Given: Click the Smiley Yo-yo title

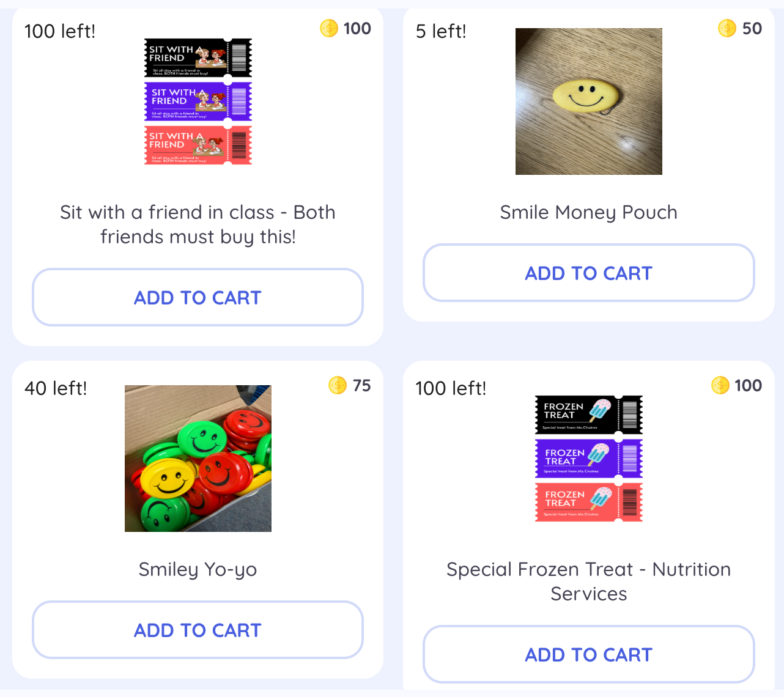Looking at the screenshot, I should point(198,569).
